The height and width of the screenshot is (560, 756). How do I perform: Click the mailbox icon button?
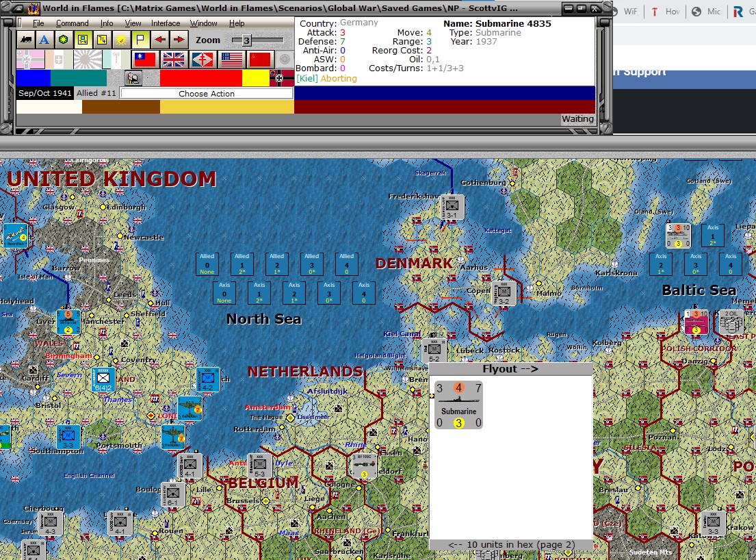click(133, 77)
